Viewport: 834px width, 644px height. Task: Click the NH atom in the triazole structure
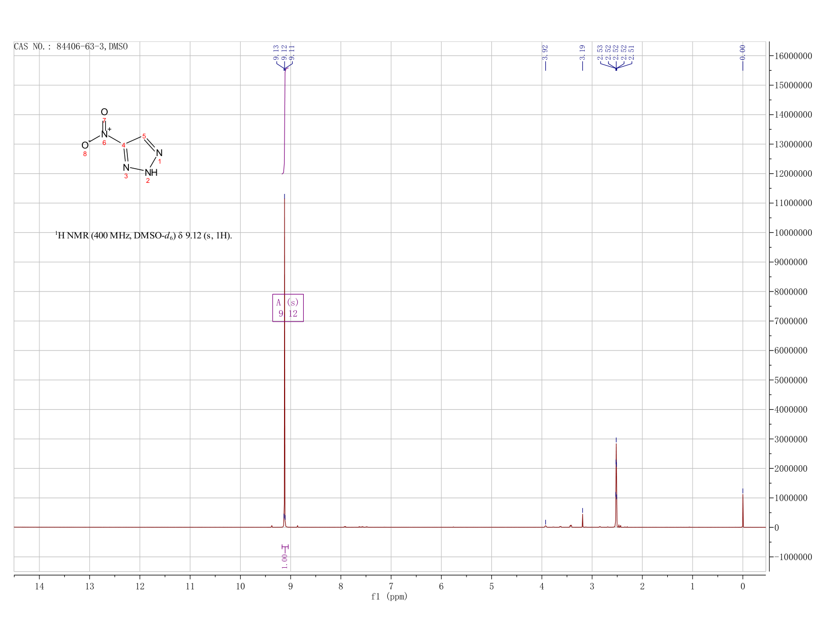pos(151,173)
